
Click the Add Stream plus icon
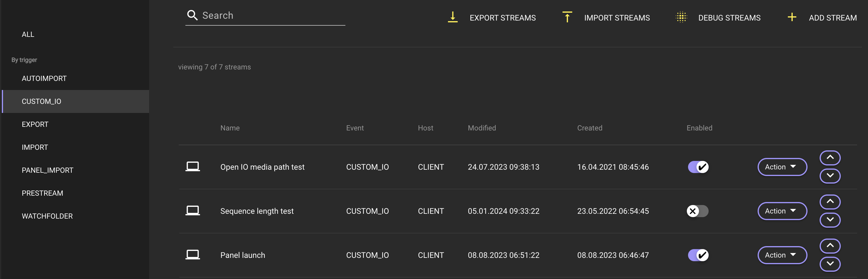(792, 17)
